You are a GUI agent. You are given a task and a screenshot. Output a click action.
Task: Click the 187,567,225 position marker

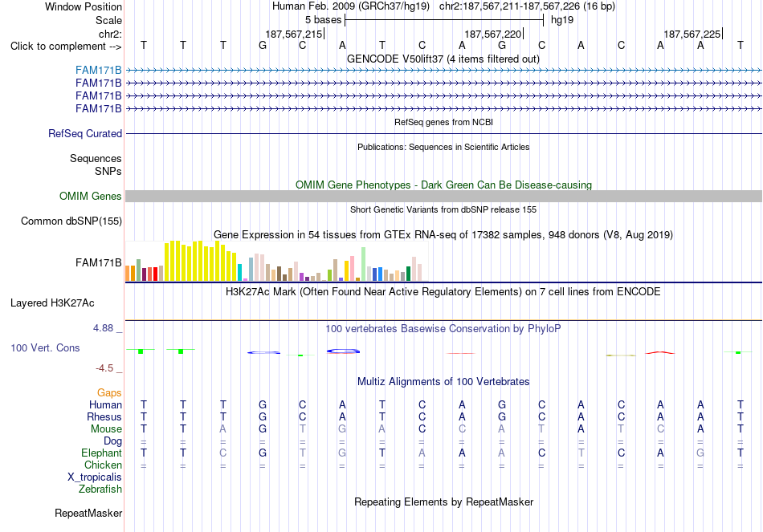692,34
